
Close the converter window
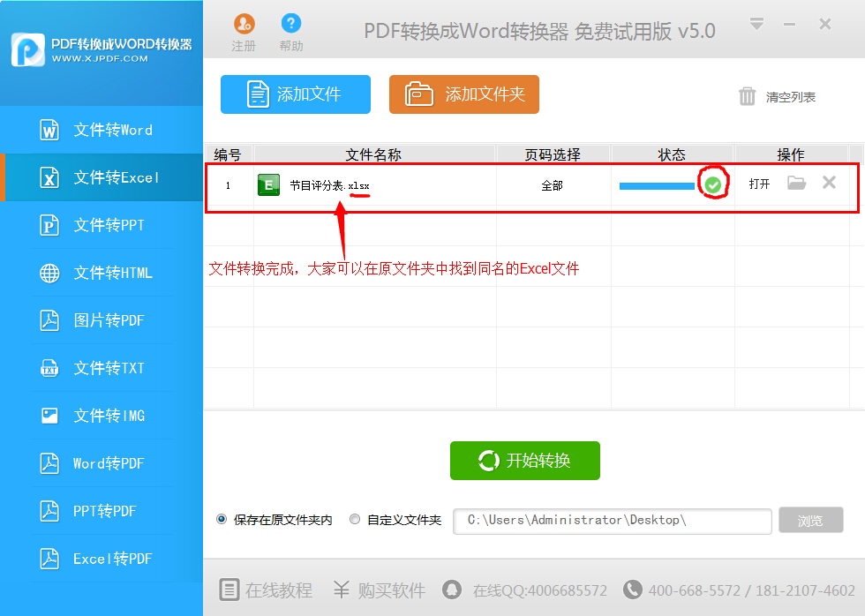tap(825, 24)
